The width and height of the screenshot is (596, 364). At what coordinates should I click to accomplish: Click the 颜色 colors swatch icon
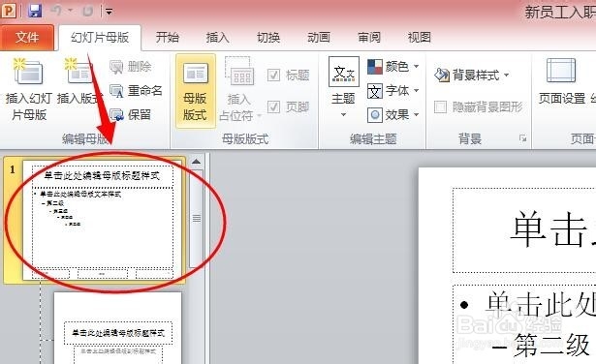point(375,67)
